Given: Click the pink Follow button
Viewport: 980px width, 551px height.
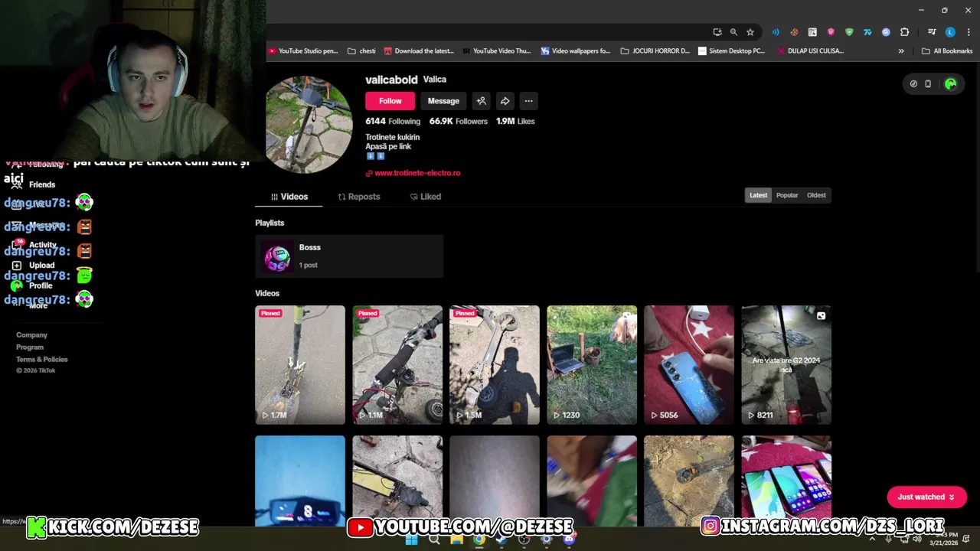Looking at the screenshot, I should tap(390, 101).
